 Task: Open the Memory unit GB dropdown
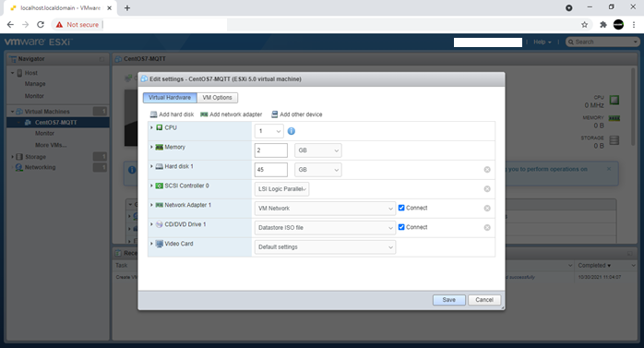318,150
